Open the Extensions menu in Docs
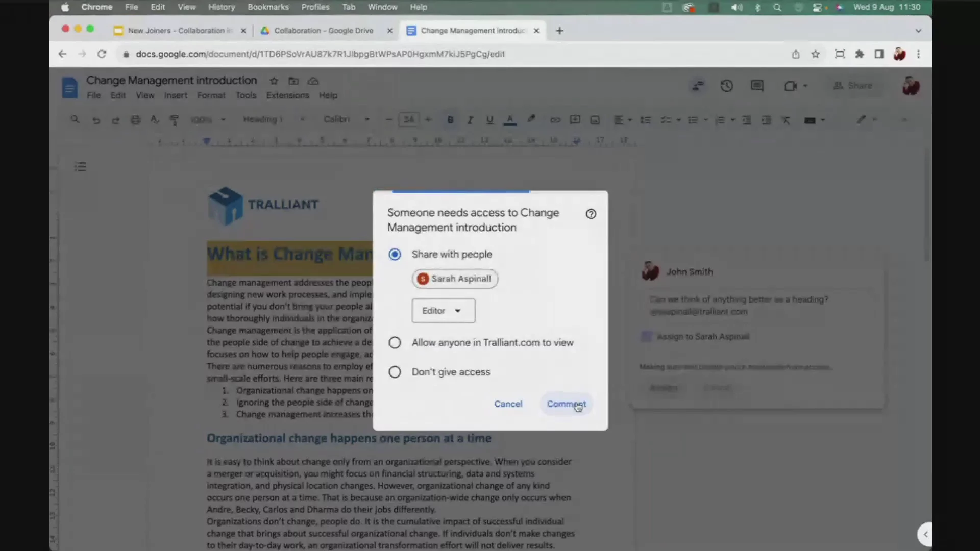 point(287,95)
